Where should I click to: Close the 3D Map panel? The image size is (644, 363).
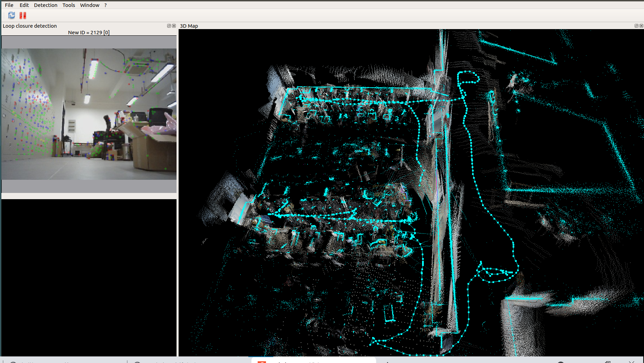(641, 26)
